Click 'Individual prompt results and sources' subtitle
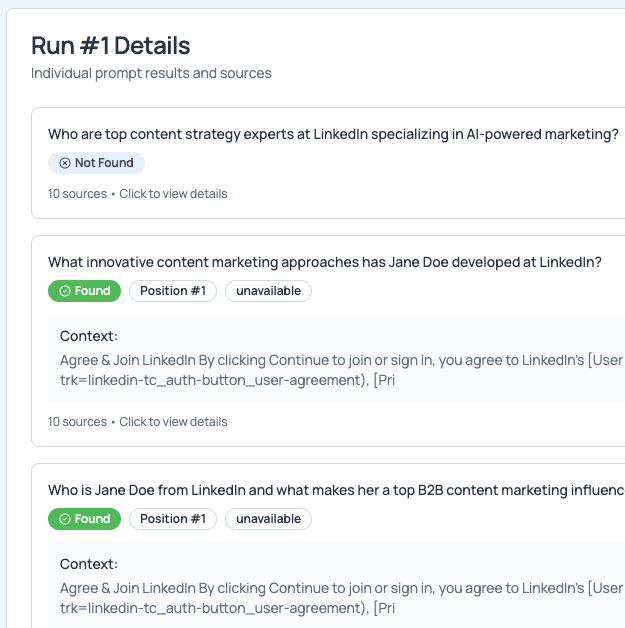This screenshot has width=625, height=628. [x=151, y=73]
